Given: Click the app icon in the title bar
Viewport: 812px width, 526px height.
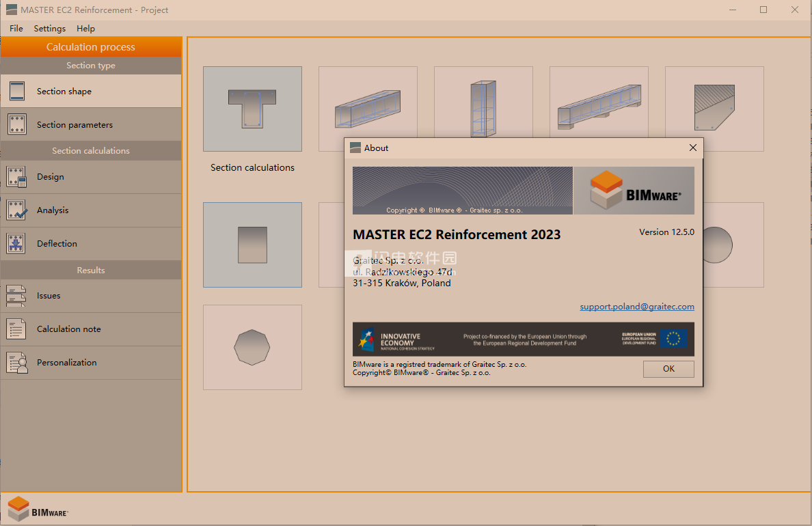Looking at the screenshot, I should [12, 10].
